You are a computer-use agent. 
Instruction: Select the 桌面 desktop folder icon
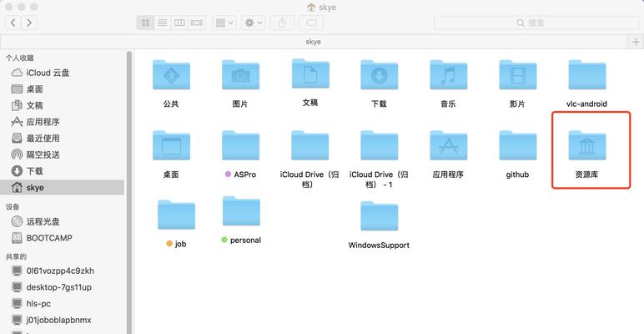click(x=171, y=145)
